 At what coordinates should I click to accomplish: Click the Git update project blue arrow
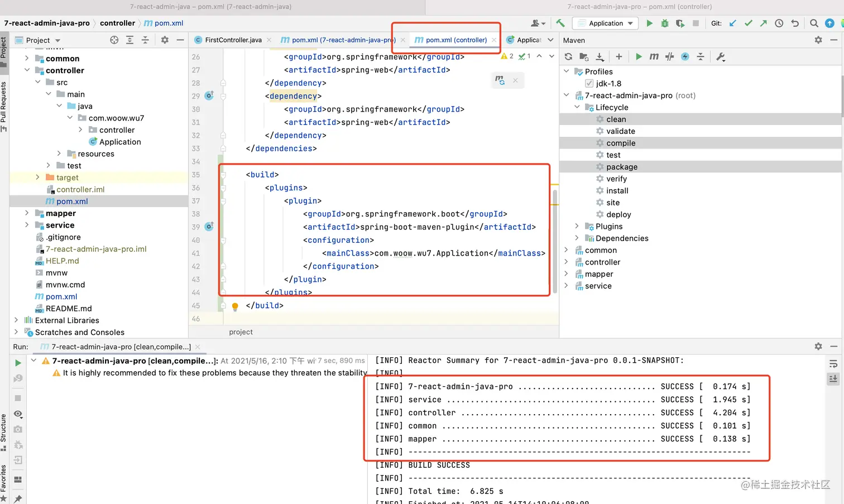click(733, 23)
